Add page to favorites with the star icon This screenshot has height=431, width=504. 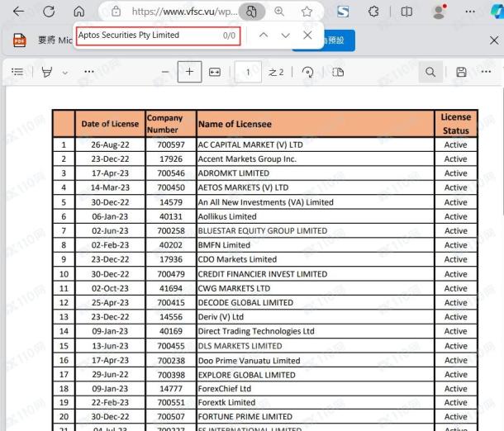click(307, 12)
